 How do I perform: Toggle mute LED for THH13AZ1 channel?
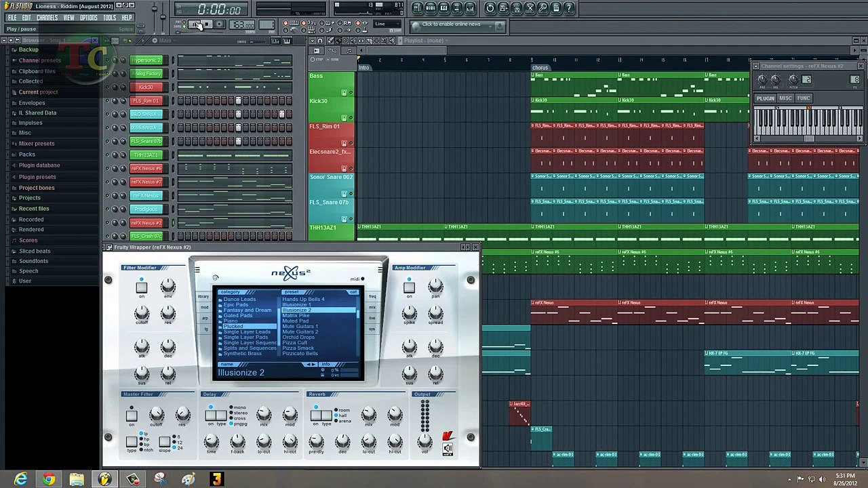(106, 155)
